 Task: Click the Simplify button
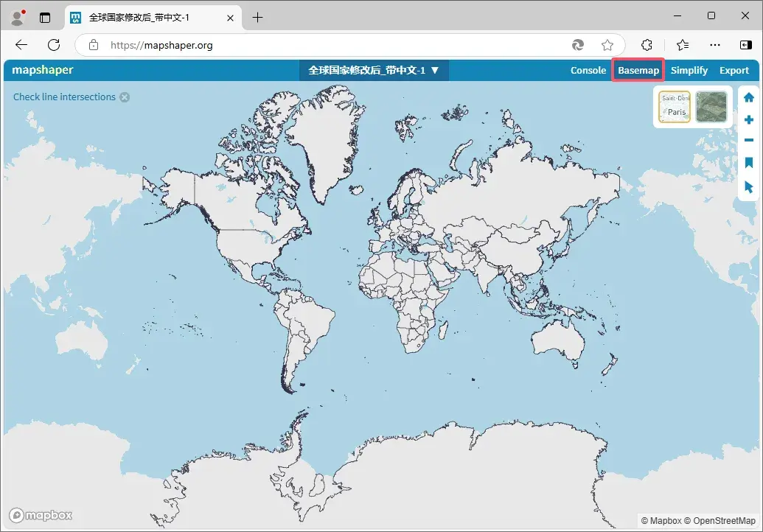(x=689, y=70)
